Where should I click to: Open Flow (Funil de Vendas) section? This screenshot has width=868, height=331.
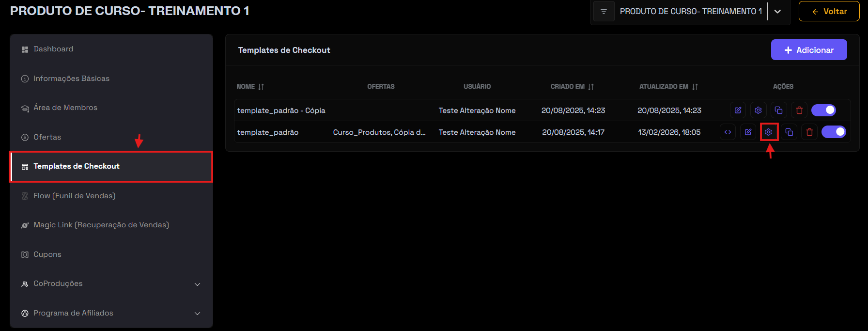(x=74, y=196)
